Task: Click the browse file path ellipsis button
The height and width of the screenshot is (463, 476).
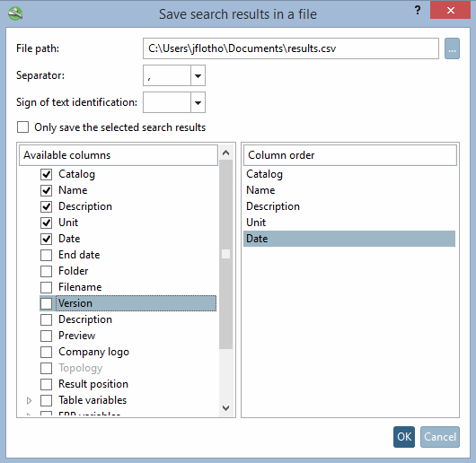Action: click(x=452, y=48)
